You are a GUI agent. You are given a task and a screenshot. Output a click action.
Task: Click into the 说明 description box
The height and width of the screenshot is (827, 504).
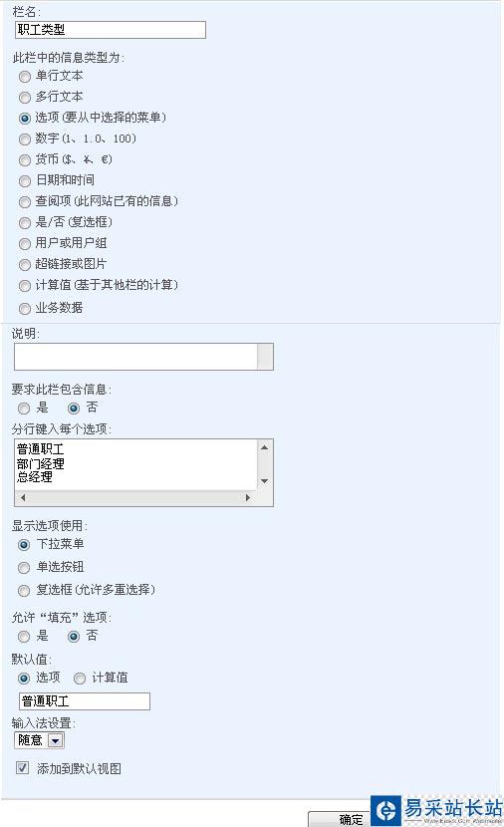143,357
